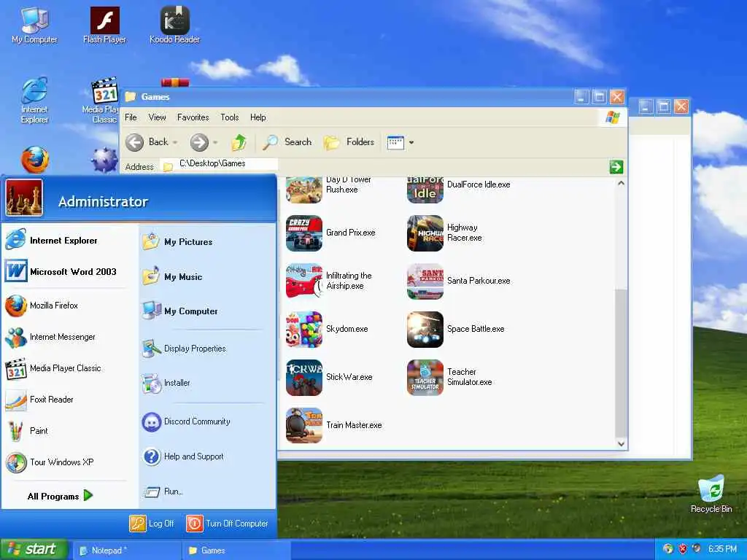
Task: Click the Mozilla Firefox desktop icon
Action: coord(35,160)
